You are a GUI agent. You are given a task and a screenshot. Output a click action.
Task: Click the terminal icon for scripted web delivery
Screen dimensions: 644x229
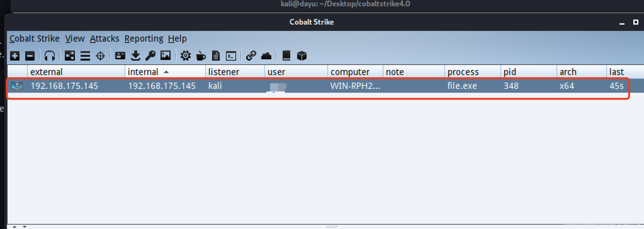coord(231,56)
